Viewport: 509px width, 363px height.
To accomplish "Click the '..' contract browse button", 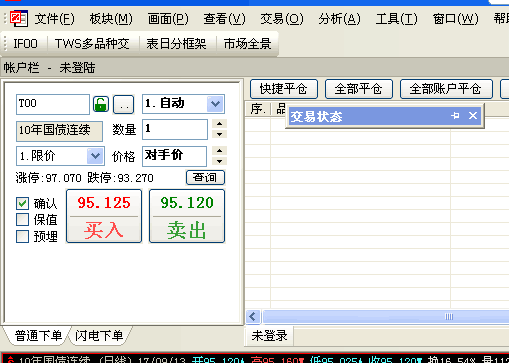I will 124,105.
